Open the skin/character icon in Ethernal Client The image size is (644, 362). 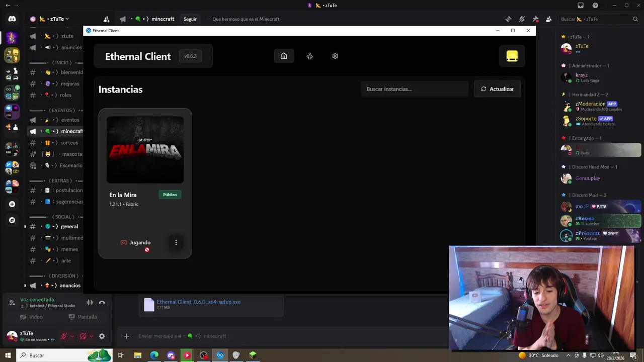pyautogui.click(x=309, y=56)
